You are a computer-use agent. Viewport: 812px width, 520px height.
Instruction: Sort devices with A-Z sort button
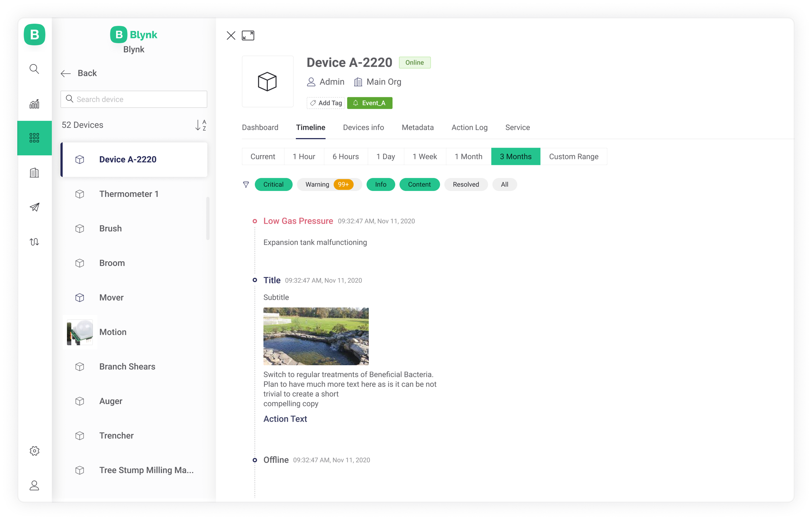(201, 125)
